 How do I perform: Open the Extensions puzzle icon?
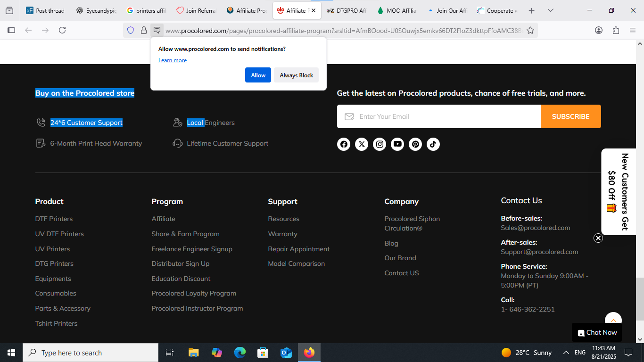coord(616,30)
